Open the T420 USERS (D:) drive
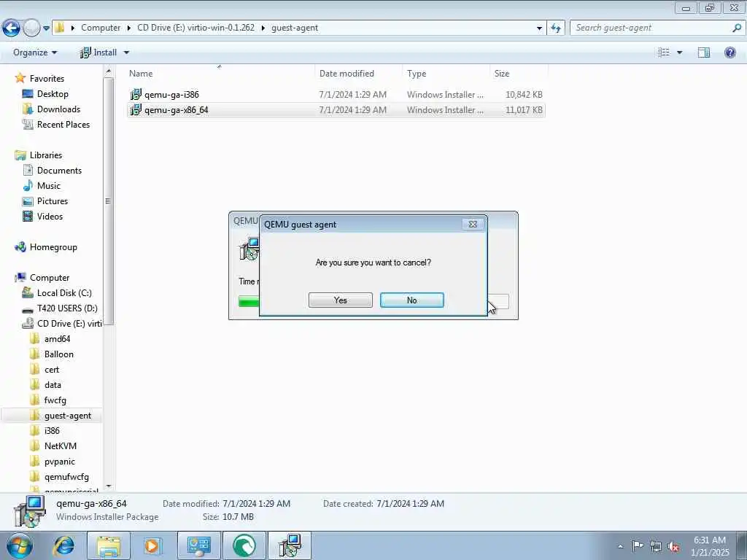The height and width of the screenshot is (560, 747). click(x=67, y=308)
